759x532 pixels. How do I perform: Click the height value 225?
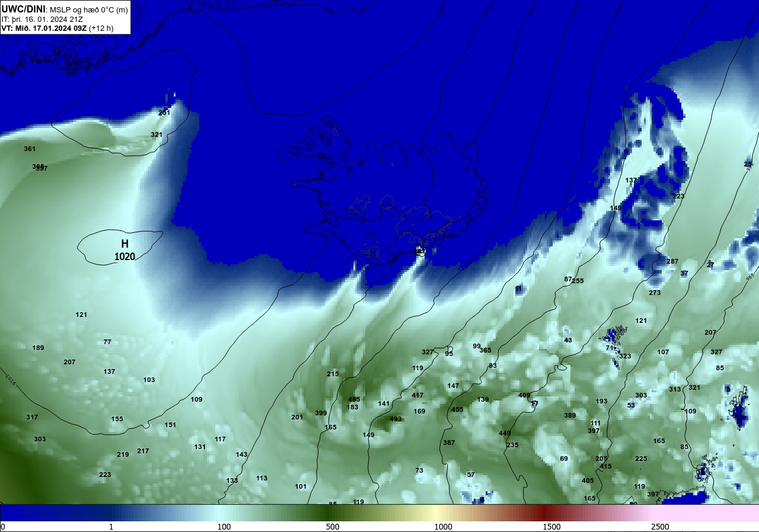[641, 459]
